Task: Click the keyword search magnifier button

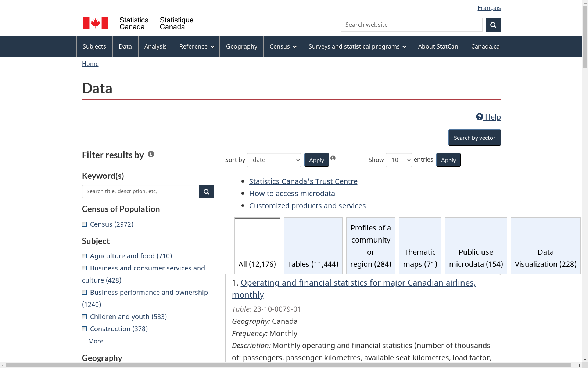Action: [207, 191]
